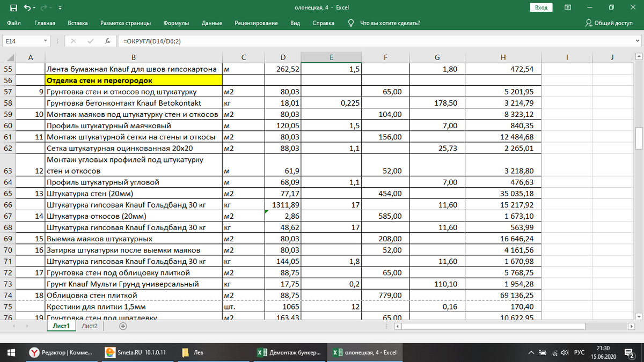Select cell with value 178,50

click(x=437, y=103)
